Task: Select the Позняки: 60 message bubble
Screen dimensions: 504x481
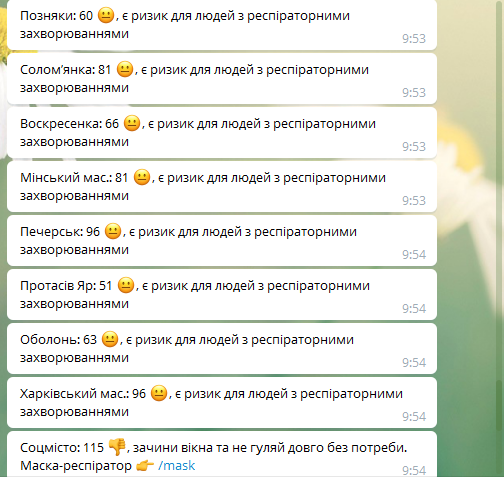Action: (222, 25)
